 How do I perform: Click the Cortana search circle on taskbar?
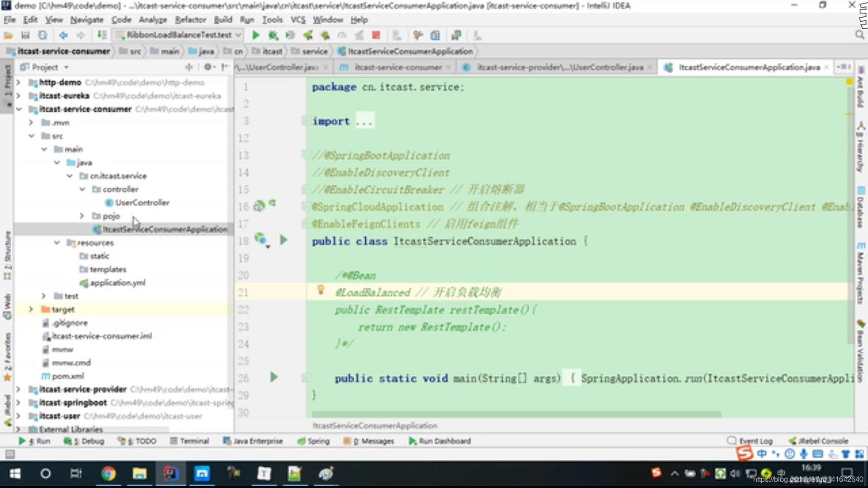click(46, 474)
